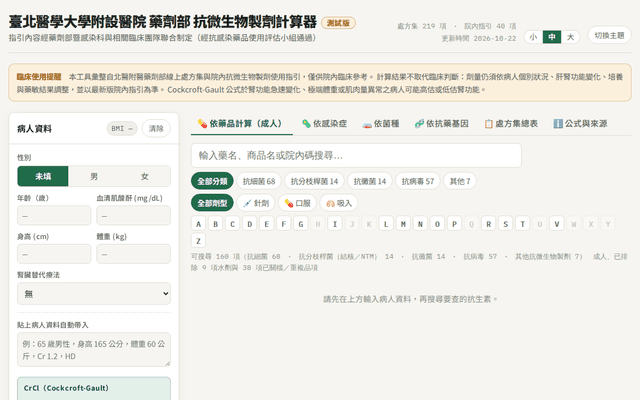640x400 pixels.
Task: Jump to letter I drugs
Action: (335, 224)
